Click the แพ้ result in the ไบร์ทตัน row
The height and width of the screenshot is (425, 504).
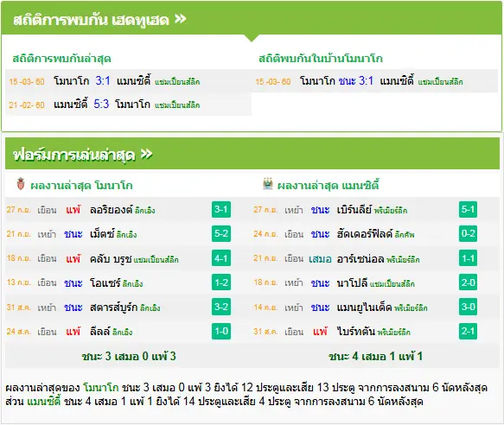320,332
